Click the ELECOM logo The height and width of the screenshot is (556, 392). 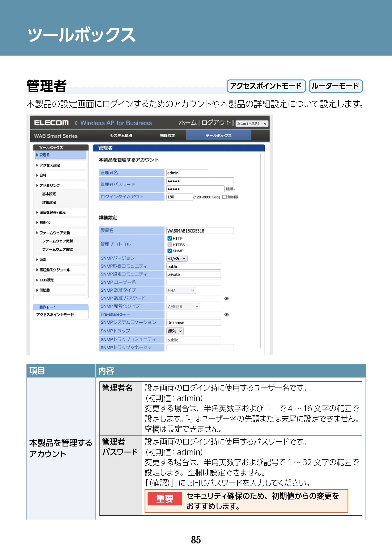click(x=51, y=123)
